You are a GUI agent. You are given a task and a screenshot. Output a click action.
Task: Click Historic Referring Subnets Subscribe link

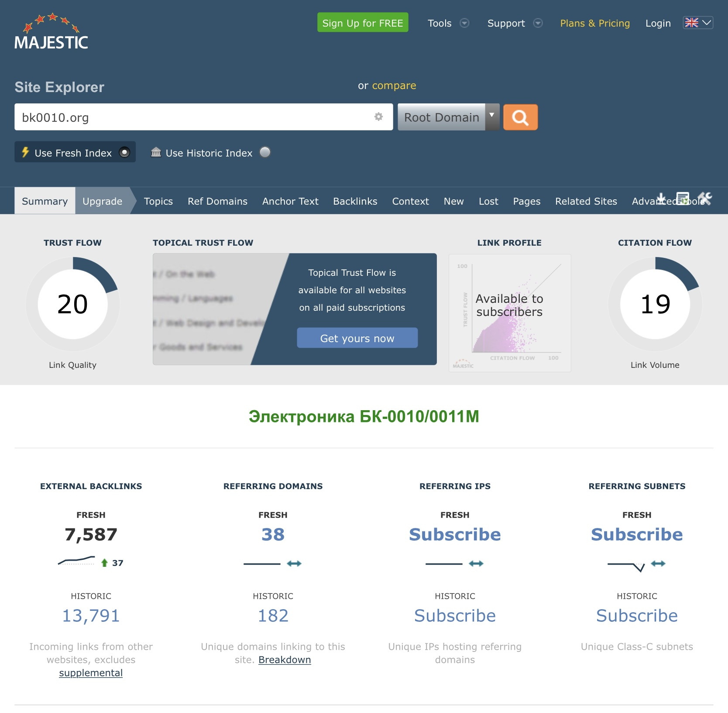coord(637,615)
